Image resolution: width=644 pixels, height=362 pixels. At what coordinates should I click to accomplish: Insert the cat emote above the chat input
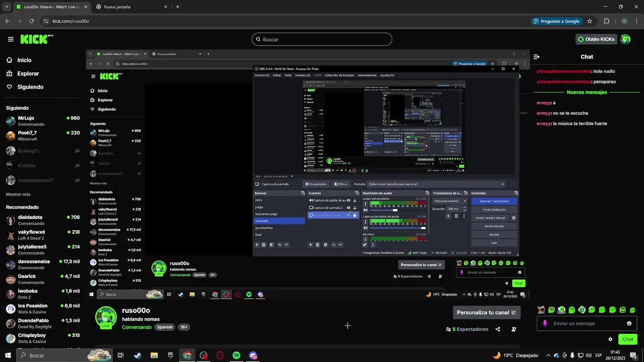pyautogui.click(x=541, y=310)
